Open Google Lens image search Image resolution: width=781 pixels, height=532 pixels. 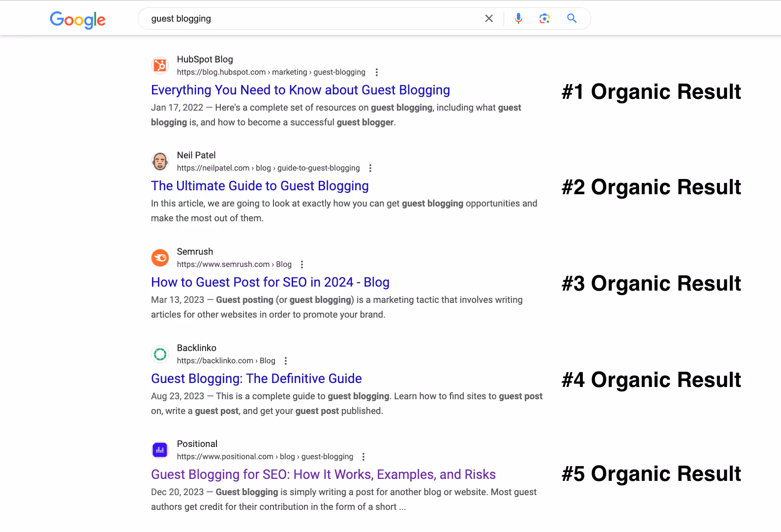point(544,19)
